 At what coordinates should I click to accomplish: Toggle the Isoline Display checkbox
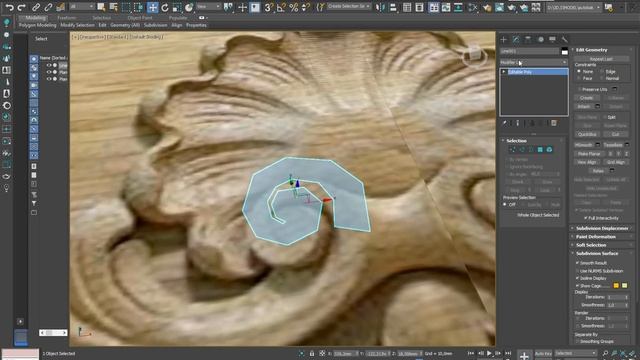[x=577, y=278]
